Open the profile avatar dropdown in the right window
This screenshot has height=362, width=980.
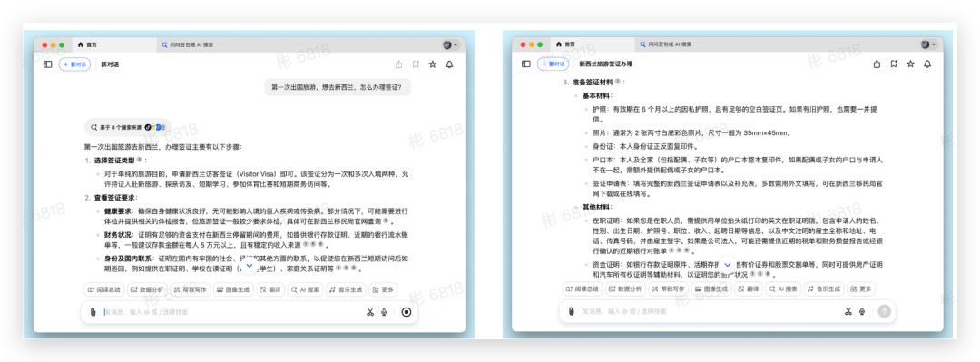(928, 44)
